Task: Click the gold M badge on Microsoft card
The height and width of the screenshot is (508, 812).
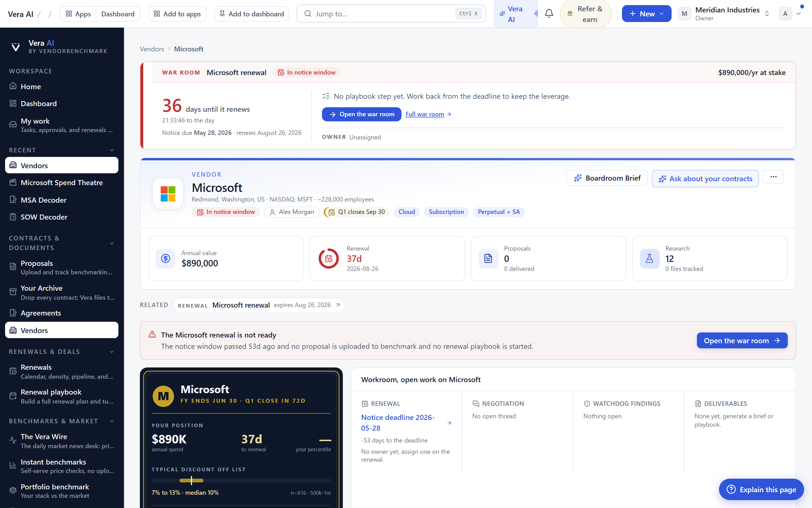Action: click(x=164, y=396)
